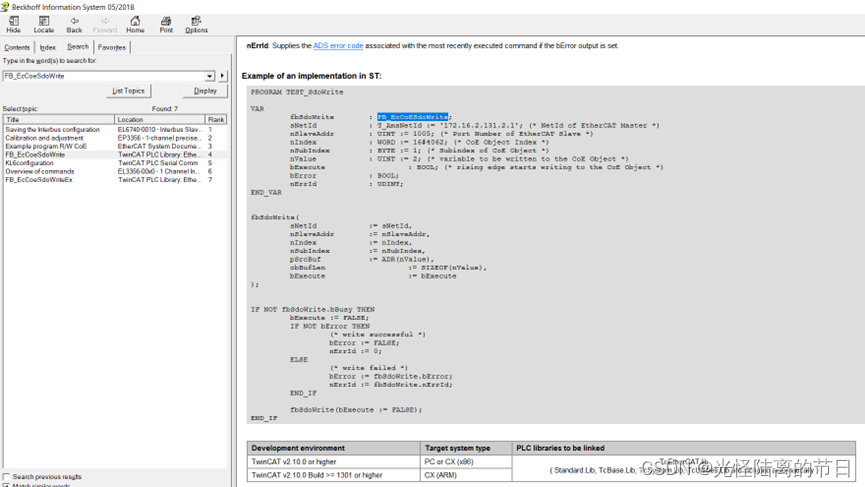Viewport: 865px width, 487px height.
Task: Open the Home page icon
Action: [135, 24]
